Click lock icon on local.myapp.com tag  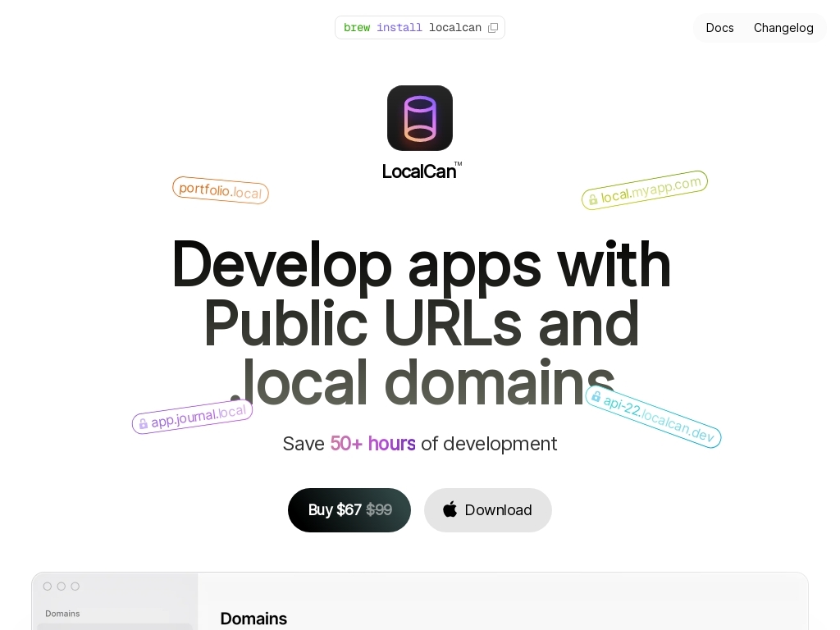coord(593,200)
